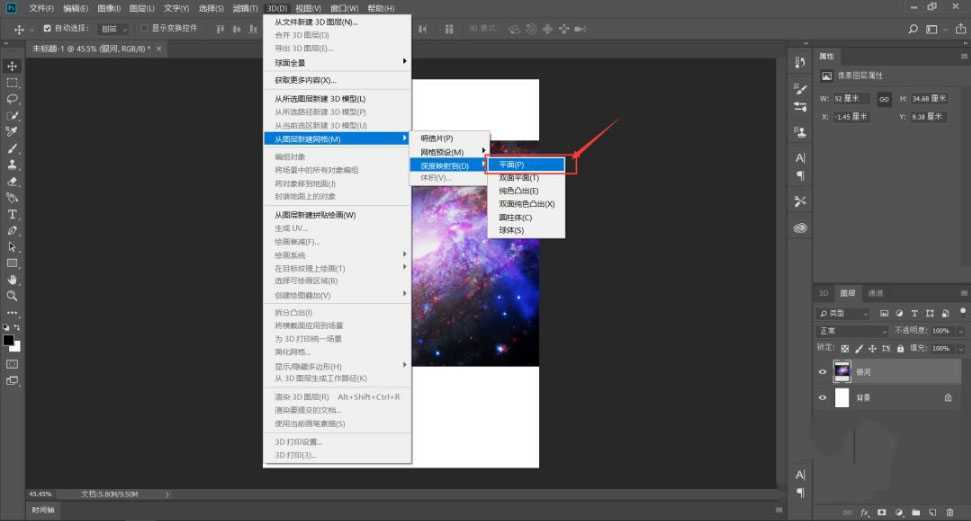Screen dimensions: 971x521
Task: Select the Horizontal Type tool
Action: (x=12, y=214)
